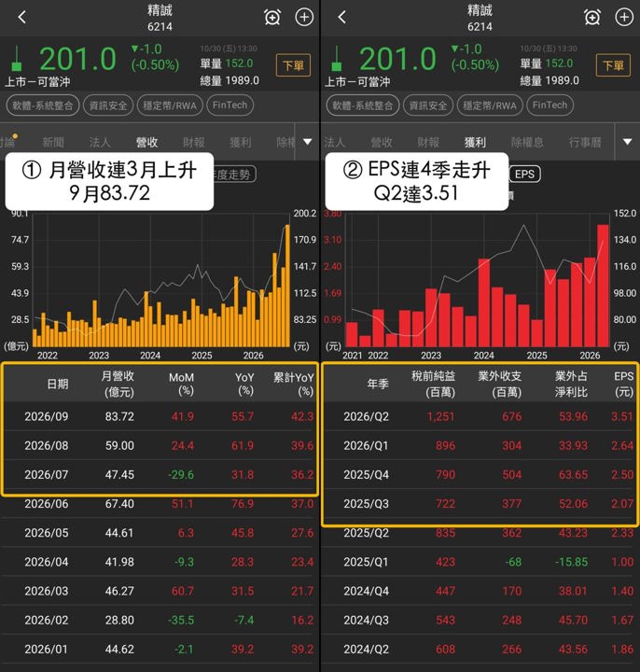Select the 2025/Q3 earnings row
640x672 pixels.
pos(480,504)
